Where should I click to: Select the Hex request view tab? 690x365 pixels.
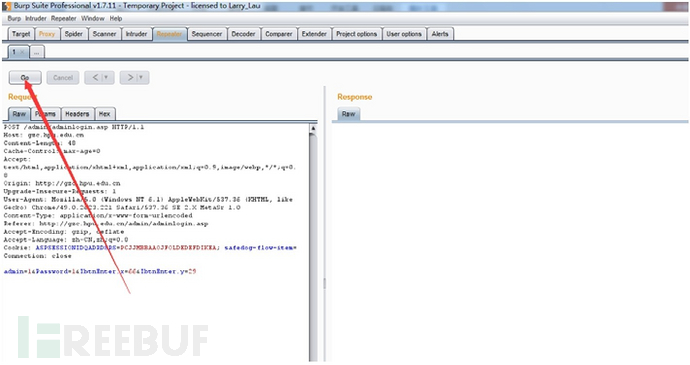104,114
